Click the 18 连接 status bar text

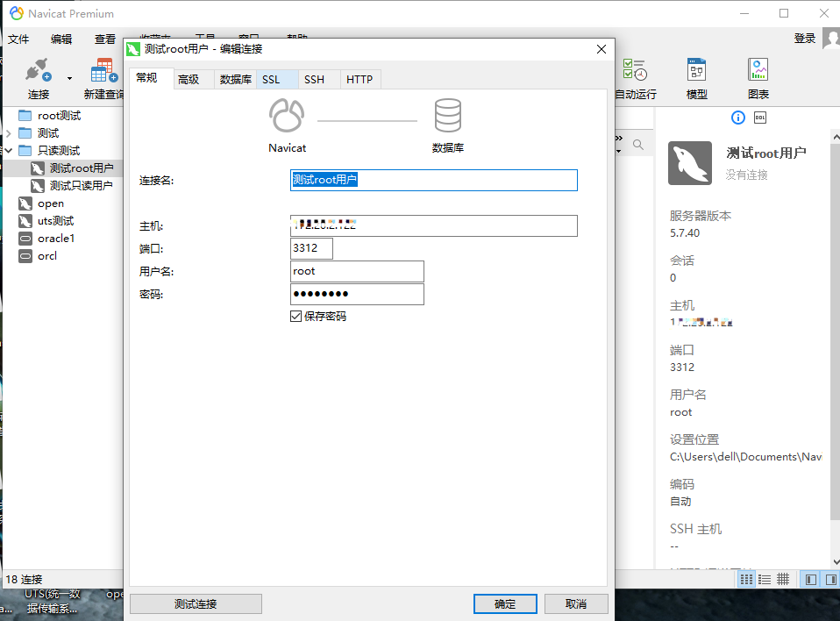(x=24, y=579)
